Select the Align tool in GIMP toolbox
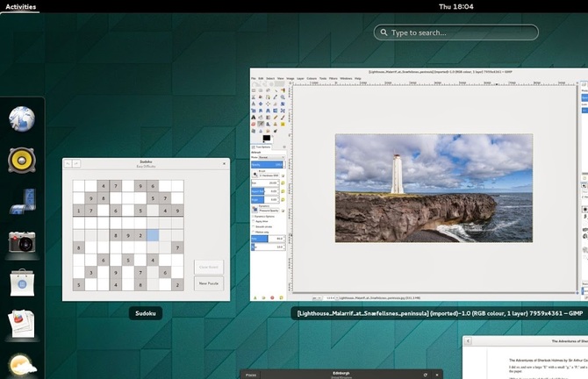This screenshot has height=379, width=588. [269, 104]
